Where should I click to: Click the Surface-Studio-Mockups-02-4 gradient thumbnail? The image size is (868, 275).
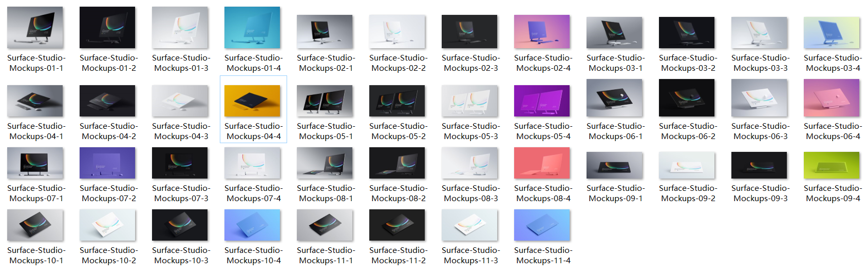point(542,32)
